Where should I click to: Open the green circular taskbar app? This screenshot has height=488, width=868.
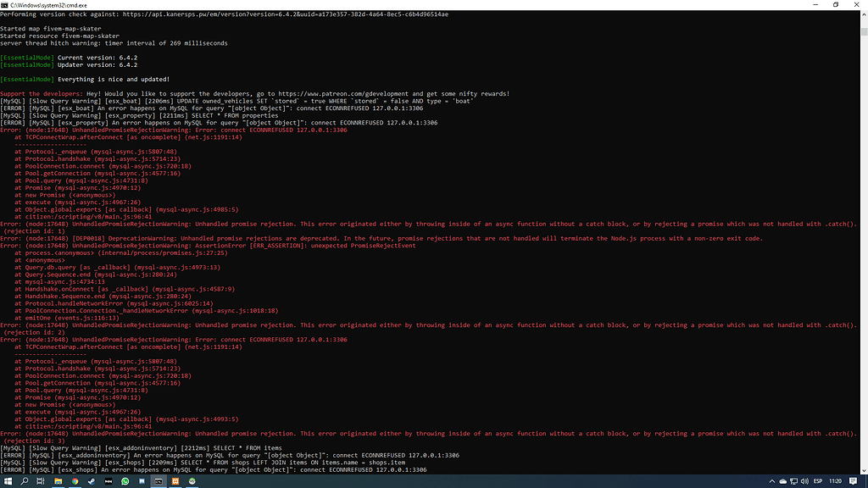(192, 480)
